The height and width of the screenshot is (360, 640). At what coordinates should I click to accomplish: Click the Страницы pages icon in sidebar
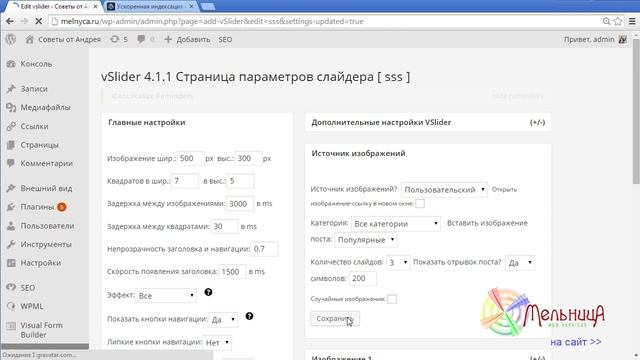tap(11, 145)
